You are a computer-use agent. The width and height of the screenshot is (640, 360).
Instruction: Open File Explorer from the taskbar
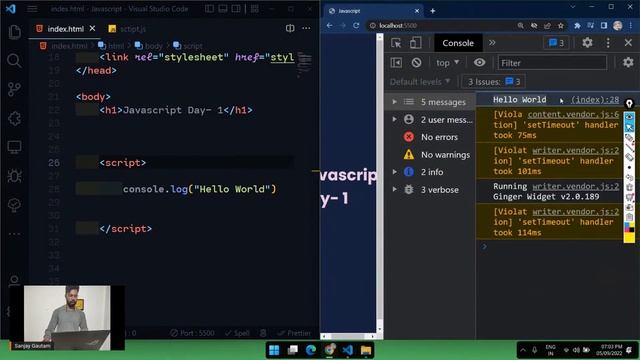tap(366, 350)
